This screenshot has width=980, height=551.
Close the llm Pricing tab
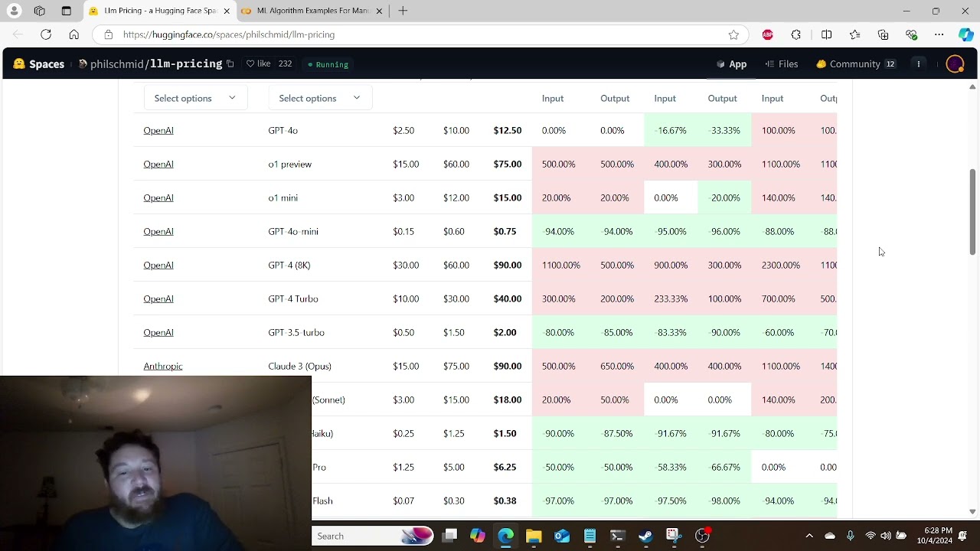[227, 11]
